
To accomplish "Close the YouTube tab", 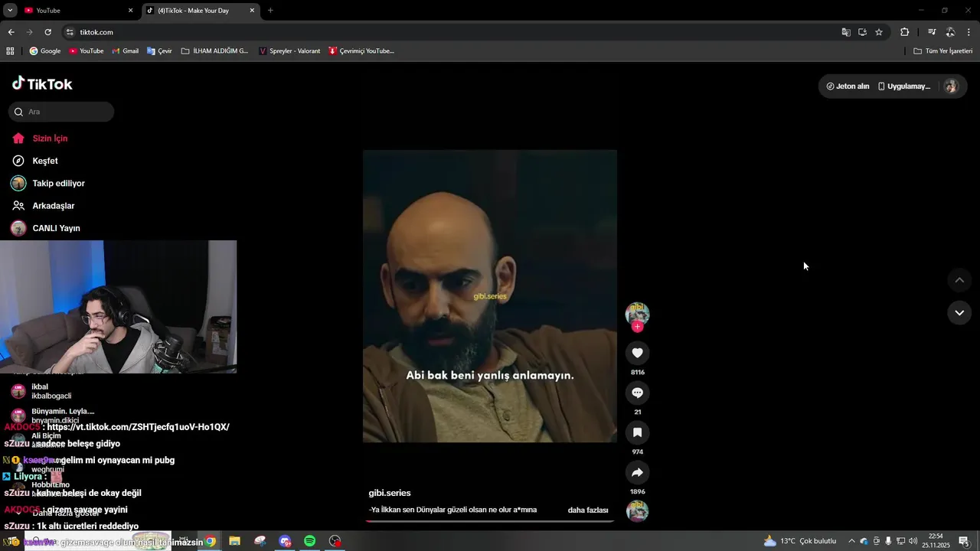I will [130, 11].
